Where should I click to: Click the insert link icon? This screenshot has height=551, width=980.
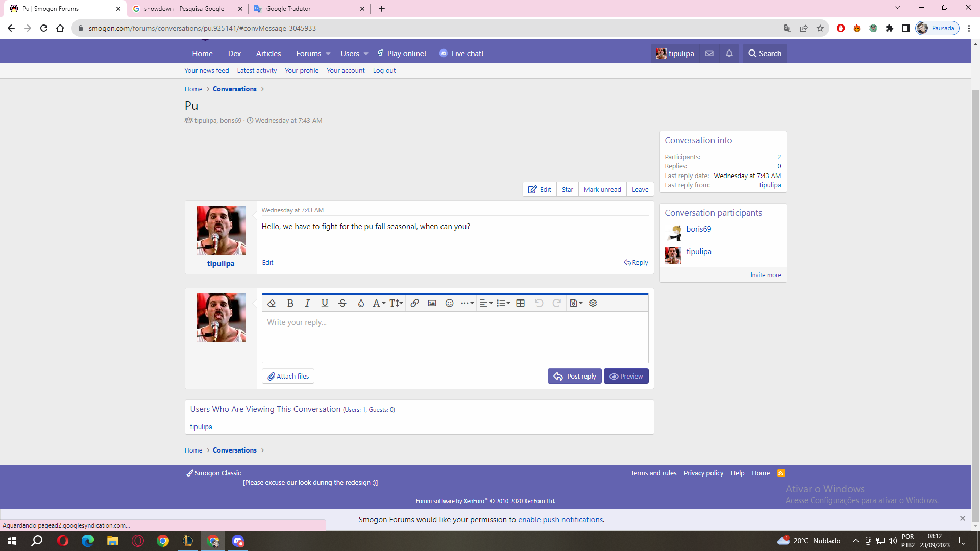pyautogui.click(x=414, y=303)
